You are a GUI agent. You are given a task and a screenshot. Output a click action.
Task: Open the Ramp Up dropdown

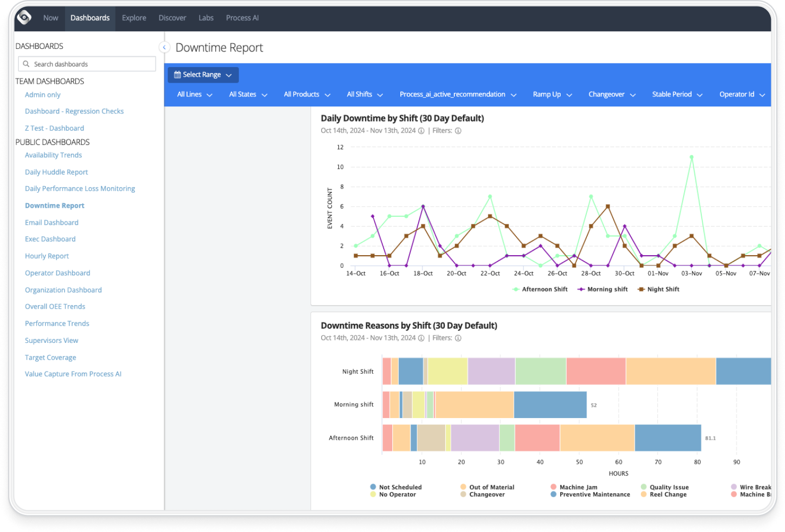[x=552, y=94]
